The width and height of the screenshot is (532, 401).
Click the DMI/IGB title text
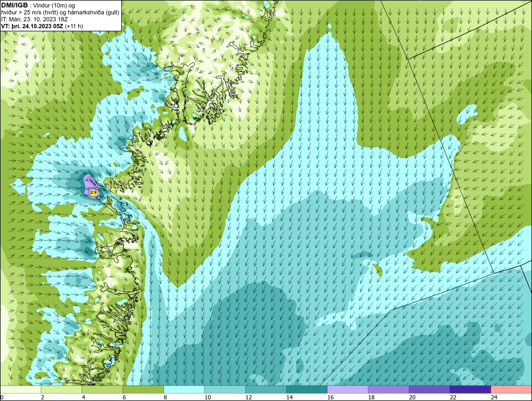(14, 5)
